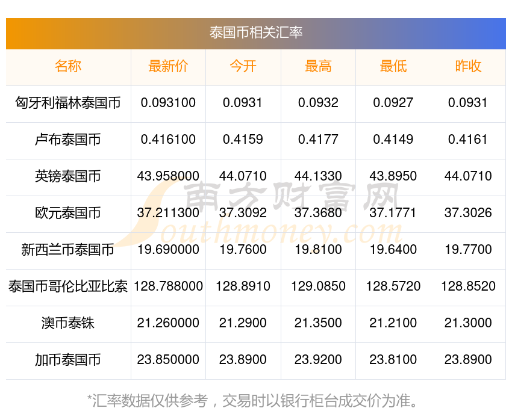Click the 最低 value 23.8100
Screen dimensions: 512x420
point(393,360)
